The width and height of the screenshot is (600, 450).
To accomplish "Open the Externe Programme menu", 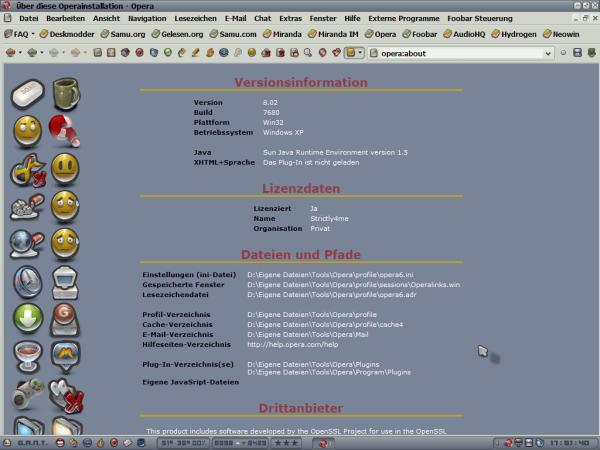I will (404, 18).
